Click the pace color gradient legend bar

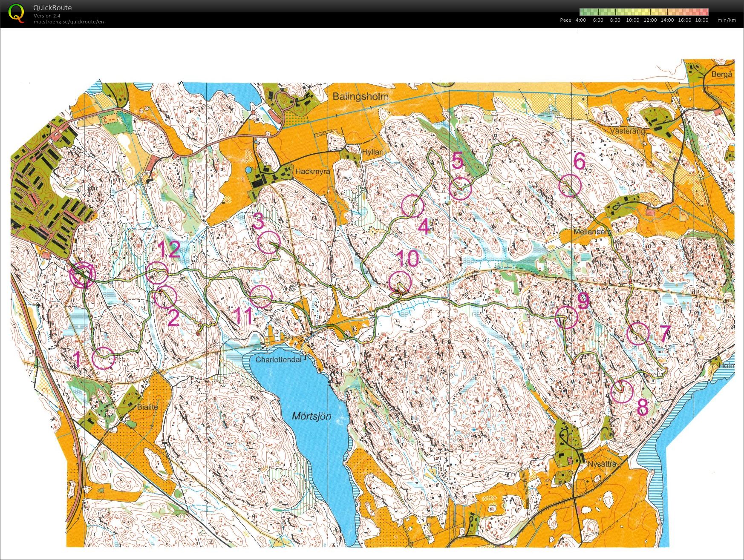pyautogui.click(x=643, y=12)
